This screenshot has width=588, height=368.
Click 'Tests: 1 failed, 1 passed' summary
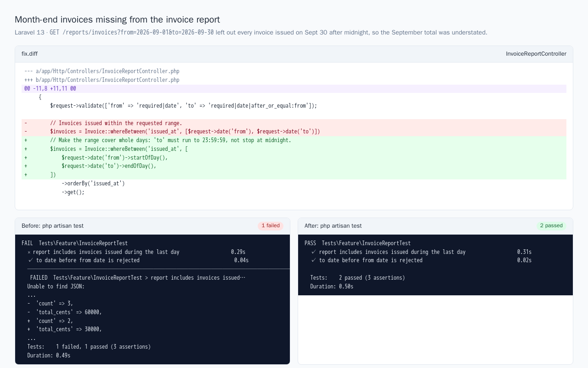89,347
